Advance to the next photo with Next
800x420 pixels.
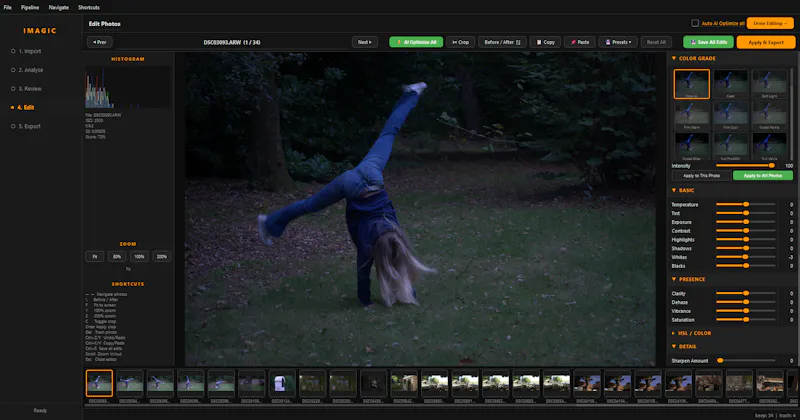(364, 42)
